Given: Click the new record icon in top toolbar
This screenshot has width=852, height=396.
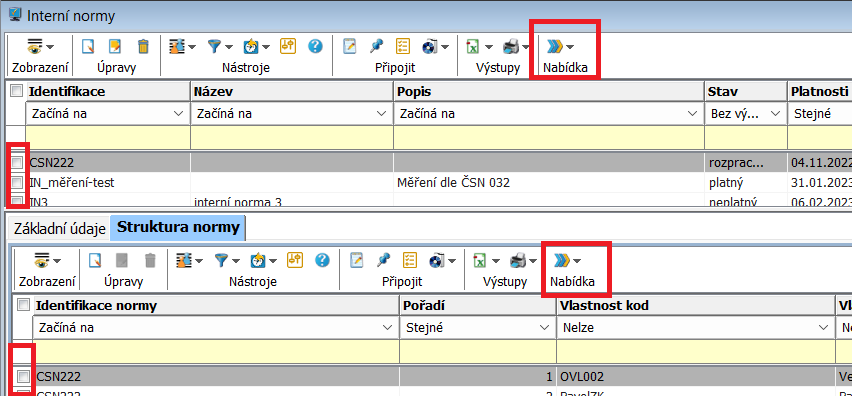Looking at the screenshot, I should 87,47.
